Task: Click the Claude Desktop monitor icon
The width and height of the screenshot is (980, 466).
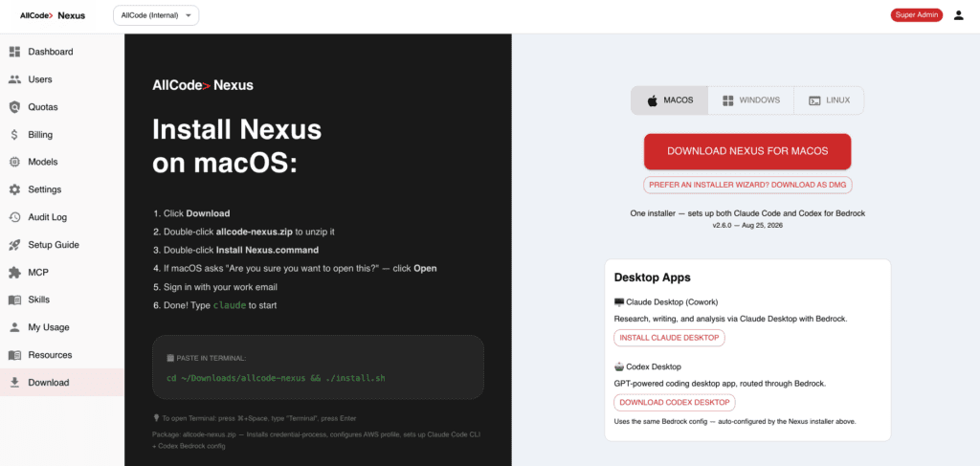Action: coord(619,302)
